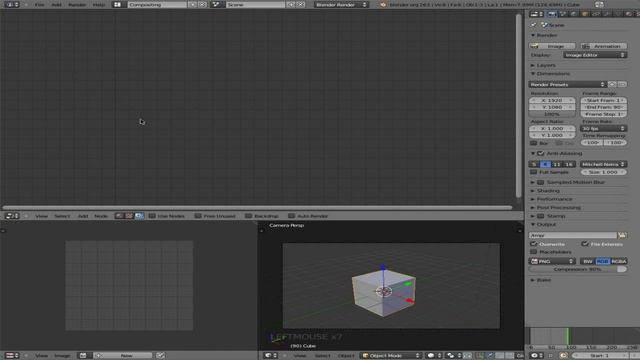Viewport: 640px width, 360px height.
Task: Open the Help menu in top bar
Action: point(99,4)
